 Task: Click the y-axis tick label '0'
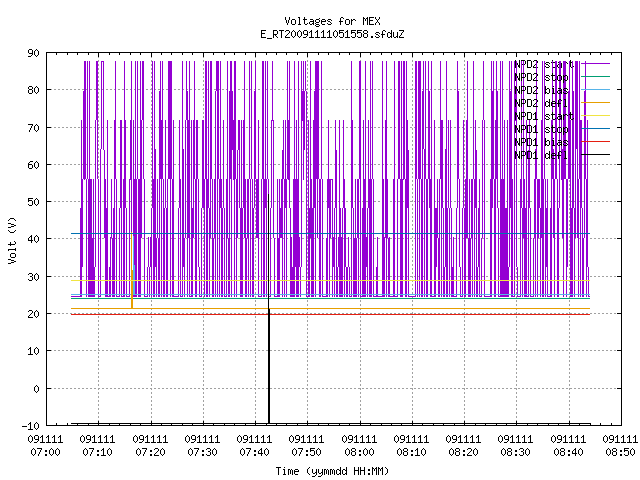tap(36, 389)
